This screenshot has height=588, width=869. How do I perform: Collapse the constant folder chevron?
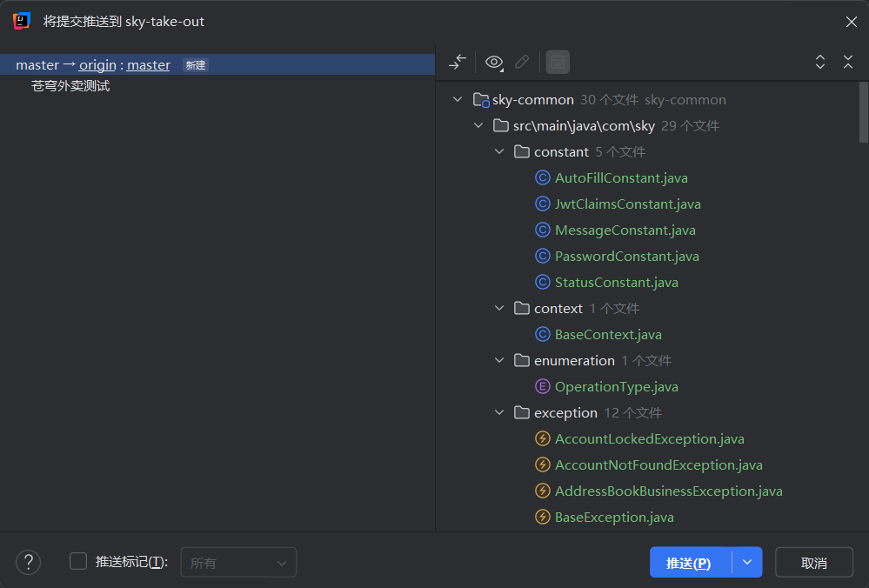[499, 151]
